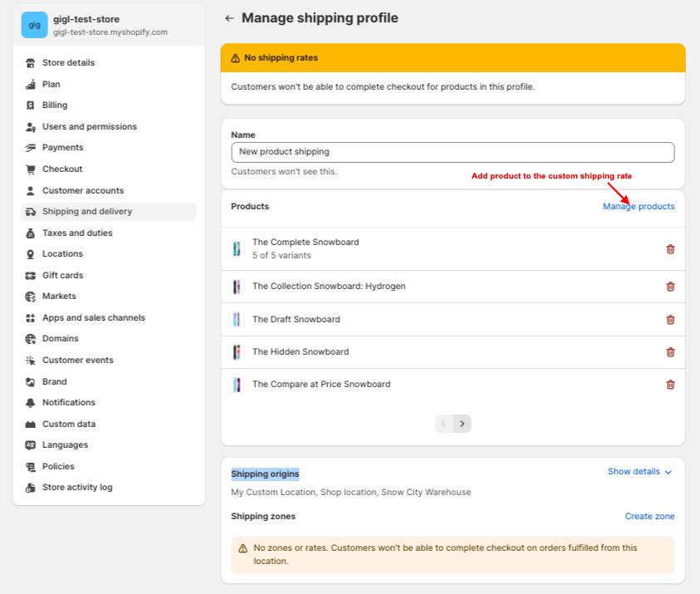Screen dimensions: 700x594
Task: Go to Gift cards settings
Action: (x=63, y=275)
